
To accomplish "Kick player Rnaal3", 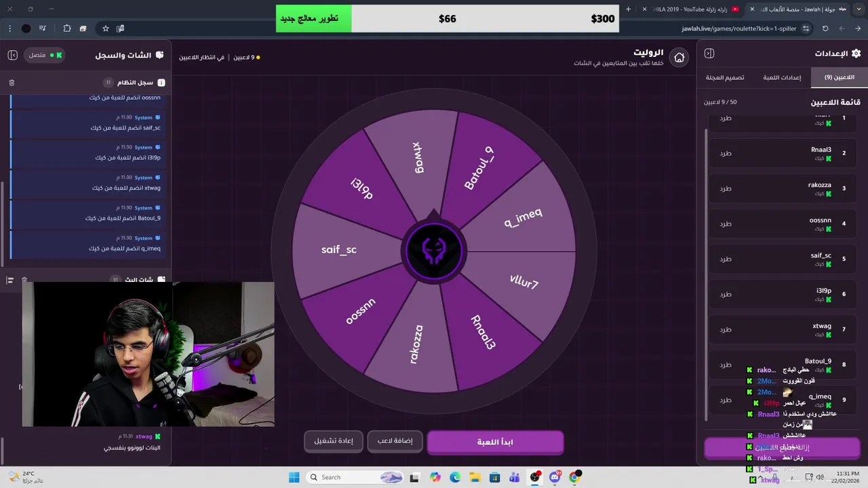I will click(726, 153).
